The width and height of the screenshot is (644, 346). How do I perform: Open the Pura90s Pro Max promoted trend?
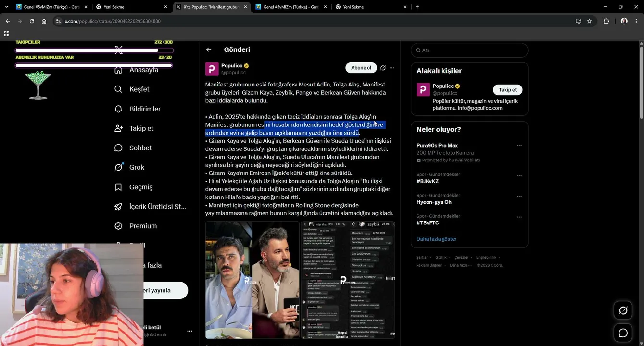(437, 146)
